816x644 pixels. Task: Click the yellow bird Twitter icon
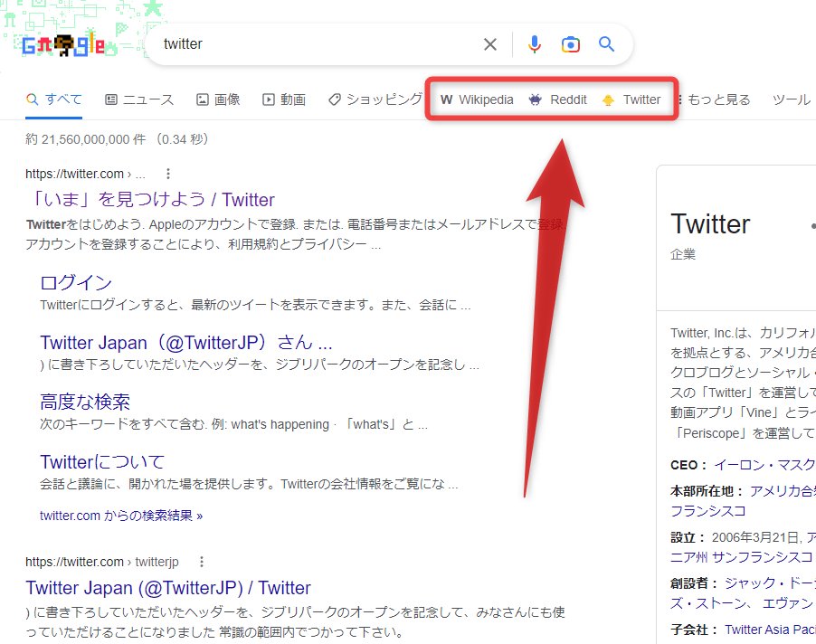click(608, 99)
